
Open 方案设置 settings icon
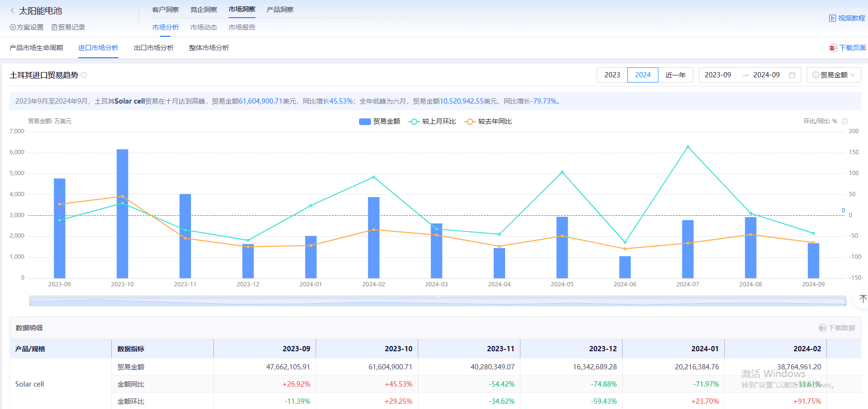[13, 28]
